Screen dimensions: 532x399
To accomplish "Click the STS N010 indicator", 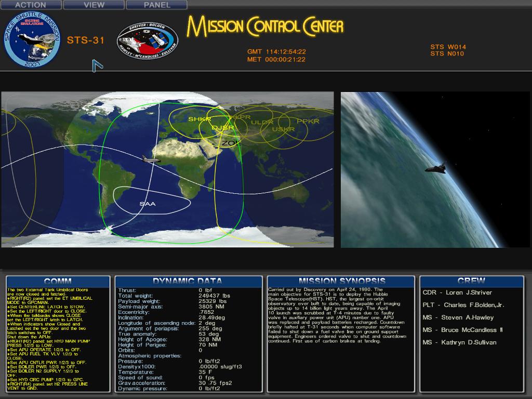I will 447,54.
